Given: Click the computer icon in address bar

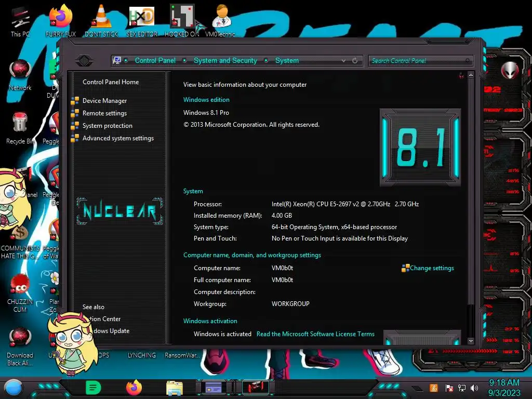Looking at the screenshot, I should (x=117, y=60).
